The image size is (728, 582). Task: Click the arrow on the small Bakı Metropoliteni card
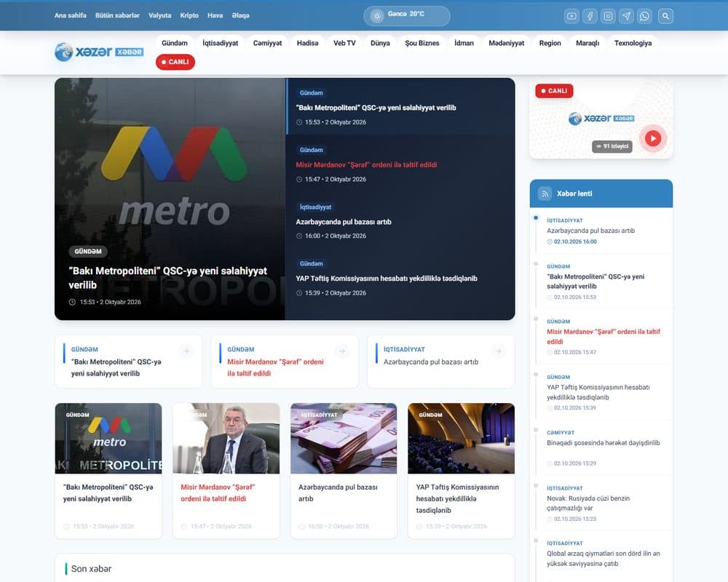click(186, 351)
